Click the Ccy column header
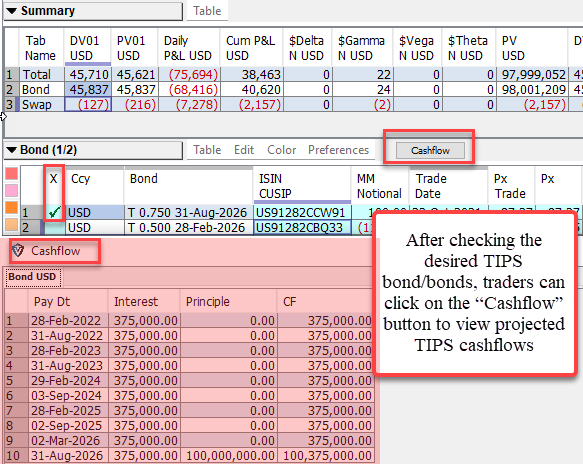Image resolution: width=583 pixels, height=464 pixels. 94,186
